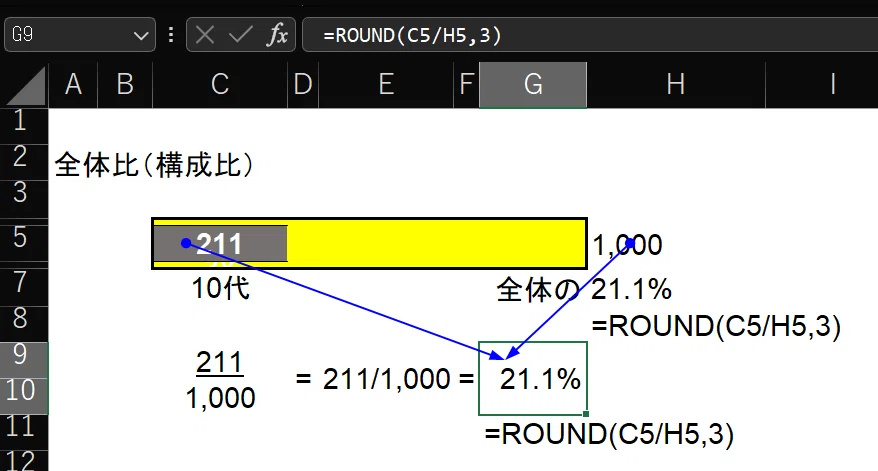Click the text 全体の
Screen dimensions: 878x471
pyautogui.click(x=538, y=290)
